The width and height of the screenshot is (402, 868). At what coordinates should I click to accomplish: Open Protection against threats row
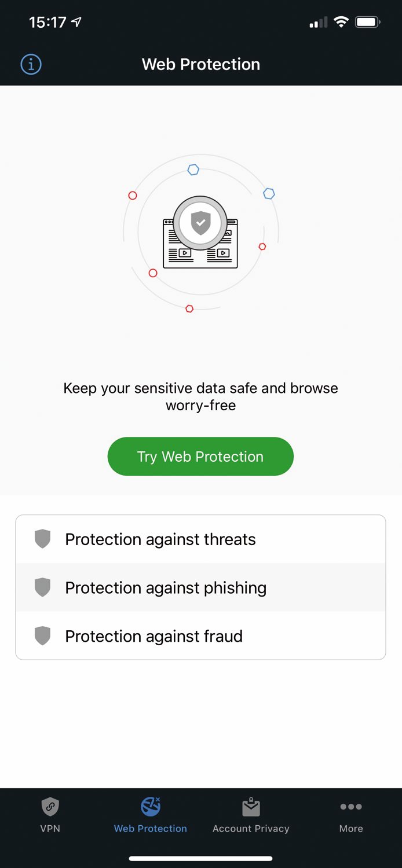pos(200,539)
